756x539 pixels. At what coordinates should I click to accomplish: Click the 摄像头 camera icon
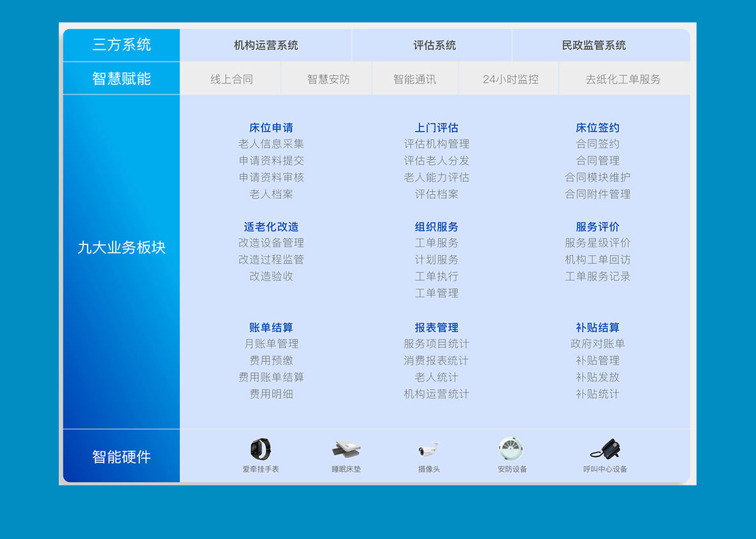pyautogui.click(x=429, y=449)
